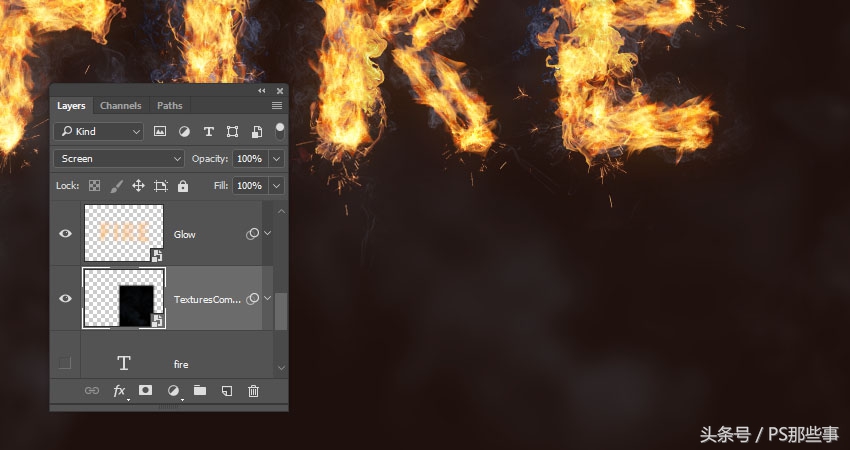Add a layer mask
The image size is (850, 450).
click(x=145, y=390)
